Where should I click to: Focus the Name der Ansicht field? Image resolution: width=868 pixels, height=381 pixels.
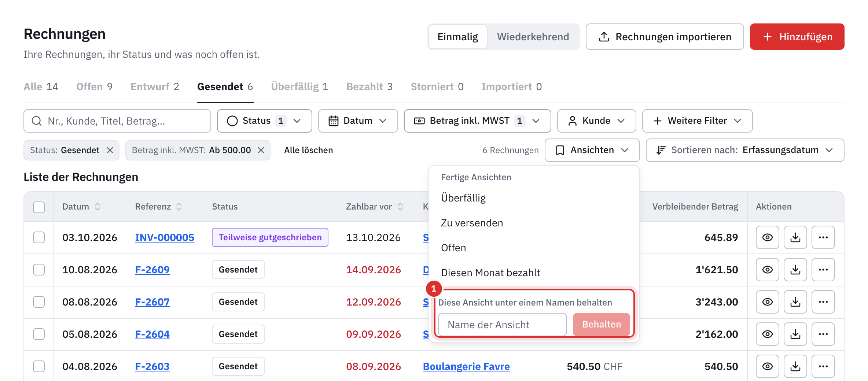pos(502,325)
